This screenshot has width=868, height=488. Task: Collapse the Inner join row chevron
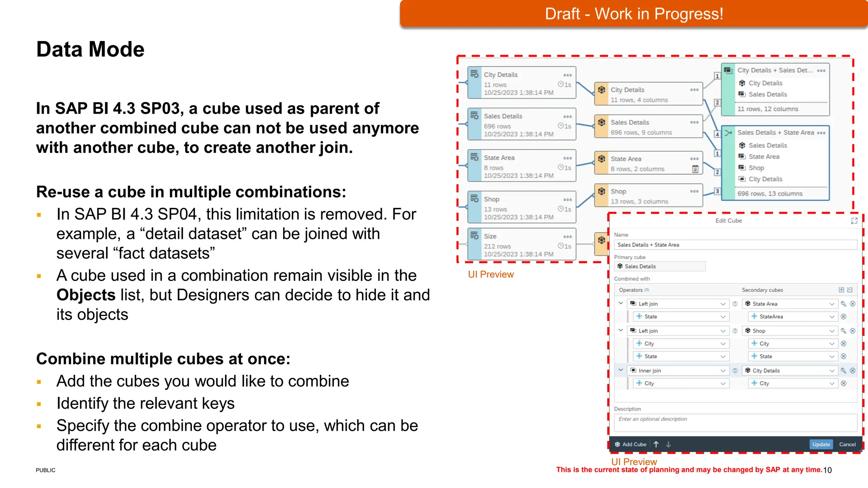[621, 370]
